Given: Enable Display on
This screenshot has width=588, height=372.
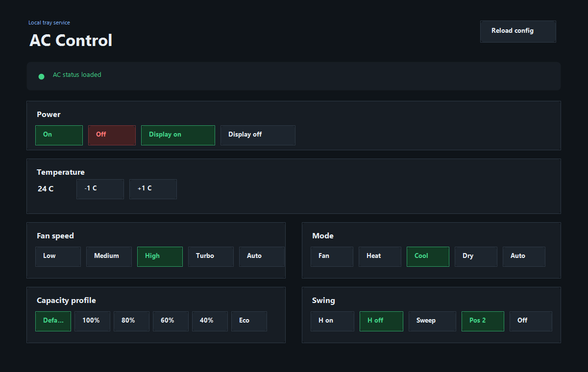Looking at the screenshot, I should click(178, 135).
